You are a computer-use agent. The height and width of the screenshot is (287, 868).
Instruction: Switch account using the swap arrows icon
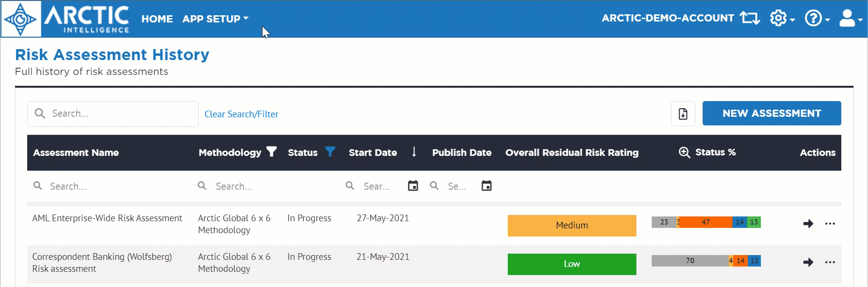(x=749, y=18)
